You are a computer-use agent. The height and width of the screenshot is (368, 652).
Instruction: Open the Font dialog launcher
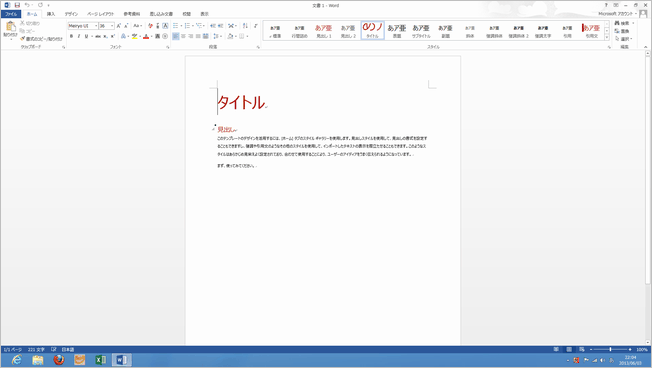[x=168, y=47]
